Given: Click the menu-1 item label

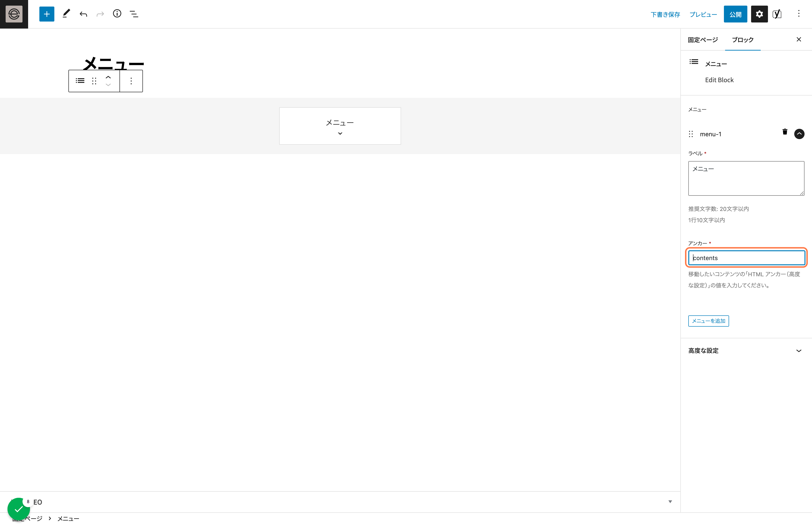Looking at the screenshot, I should tap(711, 134).
